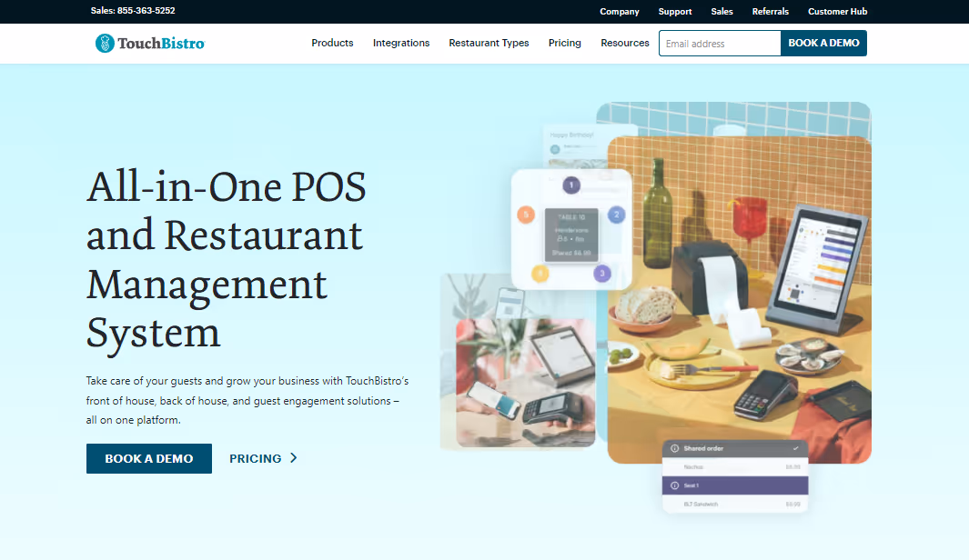Follow the PRICING link in hero

[x=256, y=459]
